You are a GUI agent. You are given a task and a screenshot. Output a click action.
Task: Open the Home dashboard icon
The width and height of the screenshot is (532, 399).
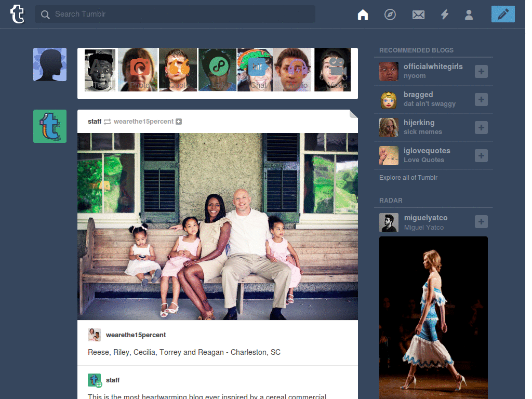pyautogui.click(x=363, y=15)
